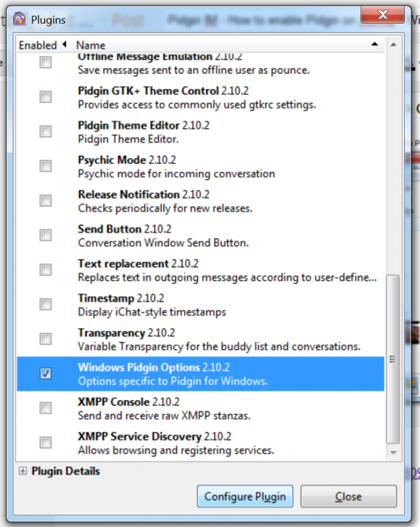Viewport: 420px width, 527px height.
Task: Select the XMPP Console 2.10.2 row
Action: [x=200, y=408]
